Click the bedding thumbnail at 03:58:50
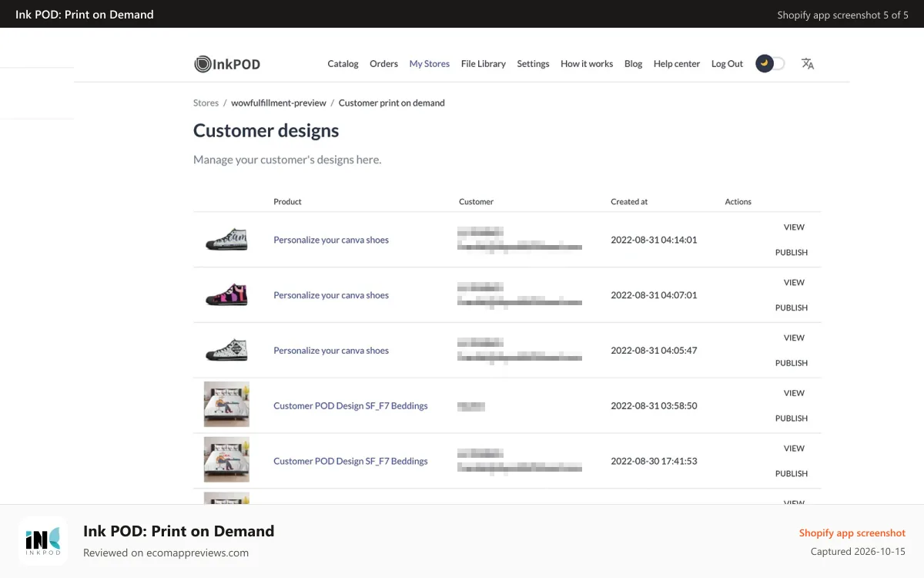 click(226, 405)
